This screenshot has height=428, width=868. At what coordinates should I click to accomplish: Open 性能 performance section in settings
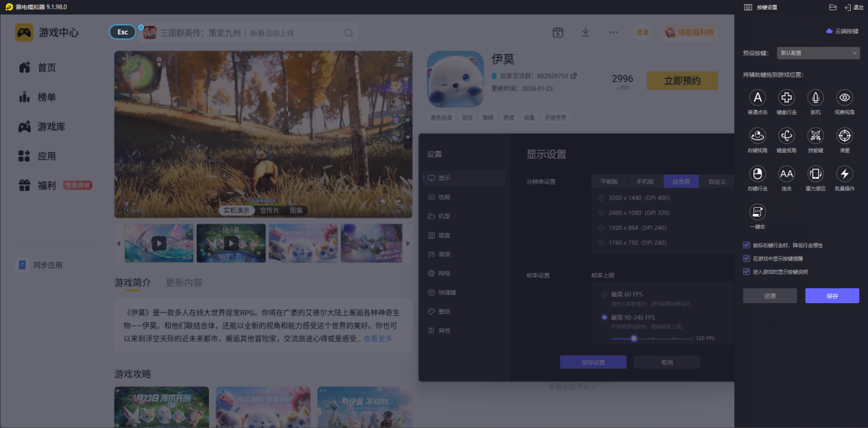(x=465, y=197)
